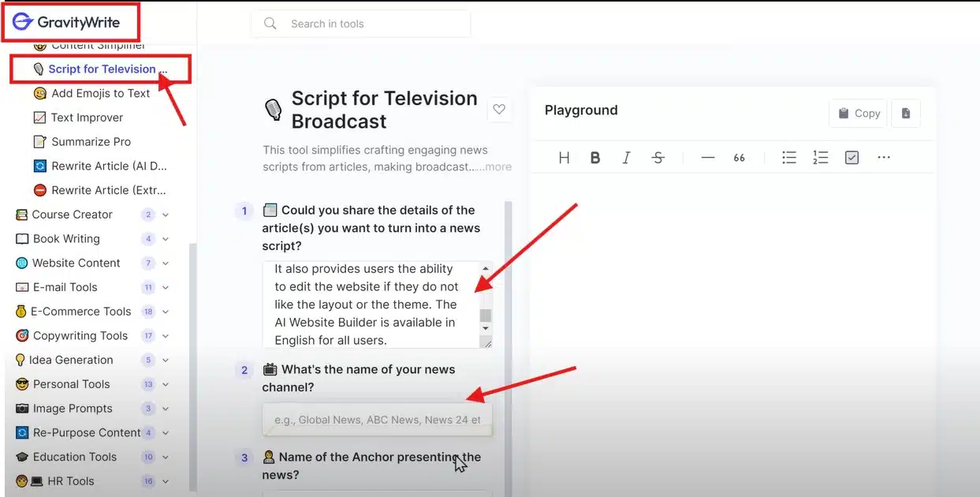Create a bulleted list in the editor
The height and width of the screenshot is (497, 980).
pyautogui.click(x=789, y=157)
